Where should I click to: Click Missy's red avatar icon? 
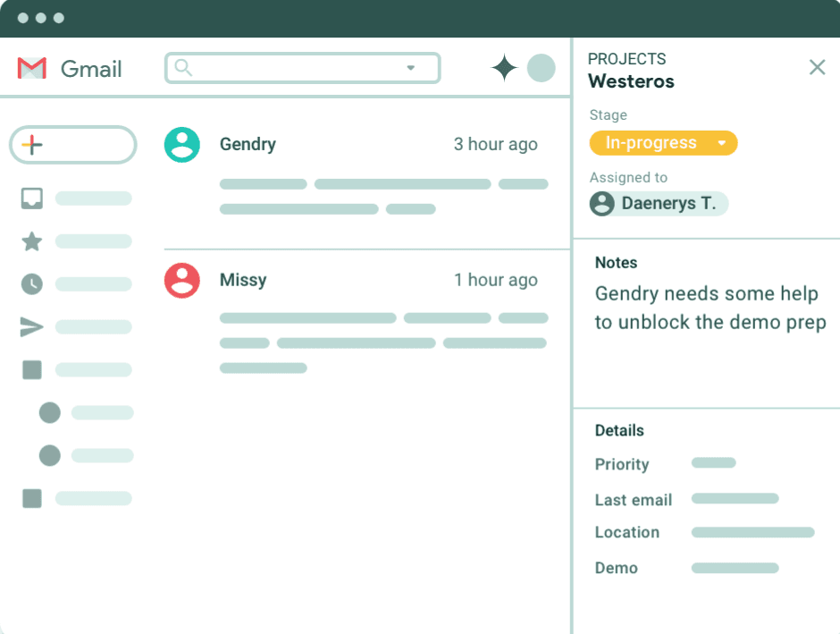[182, 280]
